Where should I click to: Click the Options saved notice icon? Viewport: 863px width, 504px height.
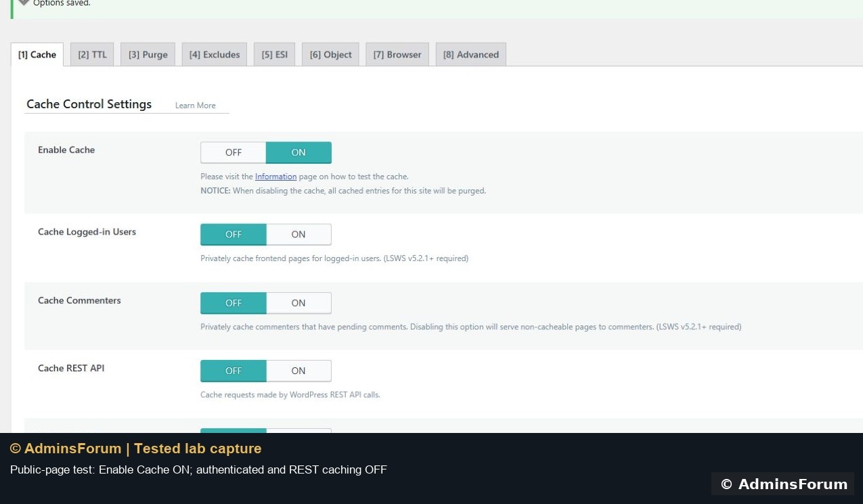(24, 2)
